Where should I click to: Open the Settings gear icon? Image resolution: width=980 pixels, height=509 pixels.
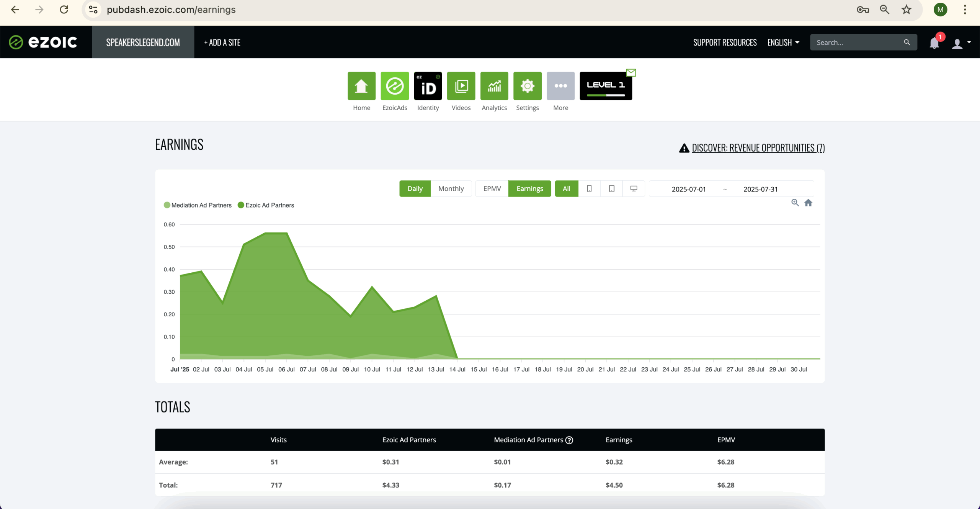coord(528,86)
